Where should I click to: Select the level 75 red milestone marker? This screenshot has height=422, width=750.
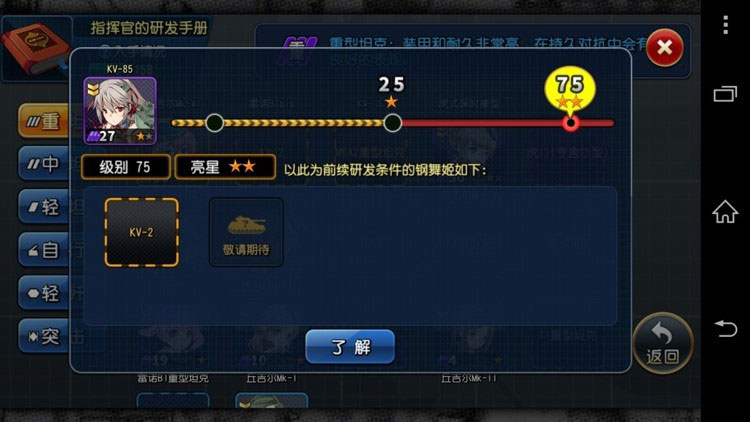(570, 123)
